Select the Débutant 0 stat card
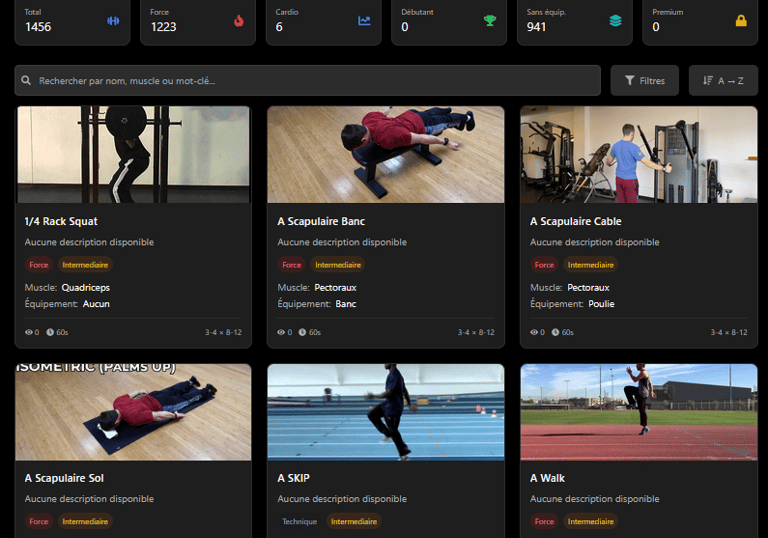The width and height of the screenshot is (768, 538). click(x=449, y=22)
